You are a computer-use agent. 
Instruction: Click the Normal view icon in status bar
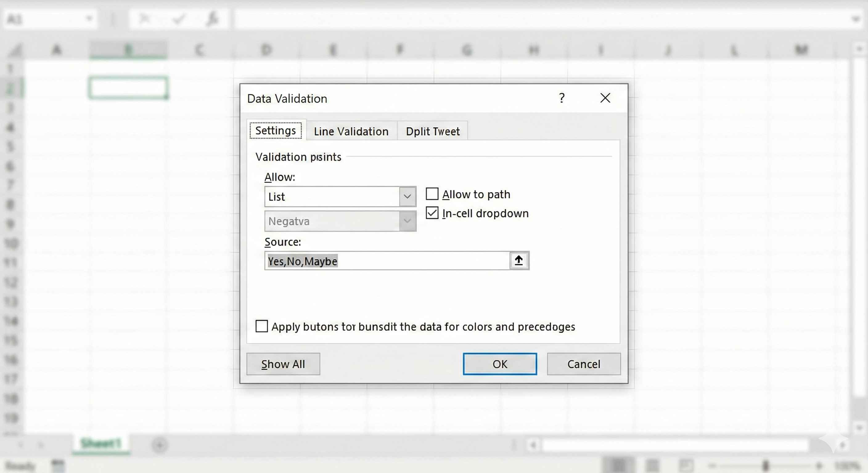click(619, 466)
